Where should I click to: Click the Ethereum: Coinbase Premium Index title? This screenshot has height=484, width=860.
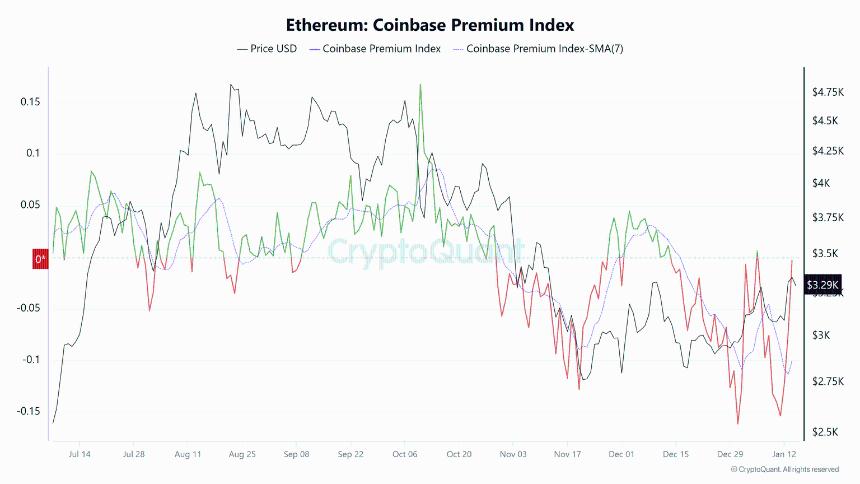pyautogui.click(x=430, y=23)
